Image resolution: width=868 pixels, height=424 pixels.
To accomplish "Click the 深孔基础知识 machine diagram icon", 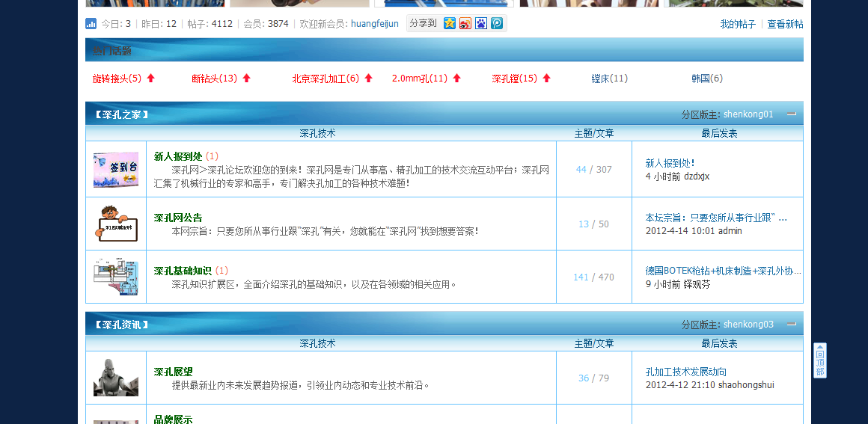I will coord(116,277).
